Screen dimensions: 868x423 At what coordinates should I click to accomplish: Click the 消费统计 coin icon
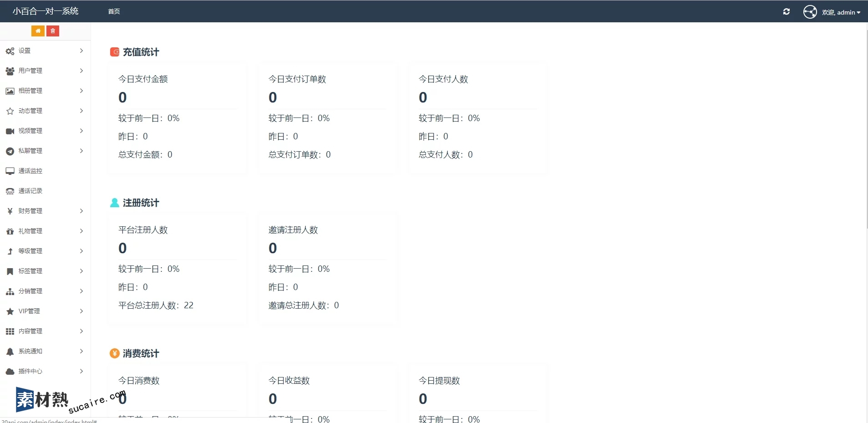click(x=115, y=353)
